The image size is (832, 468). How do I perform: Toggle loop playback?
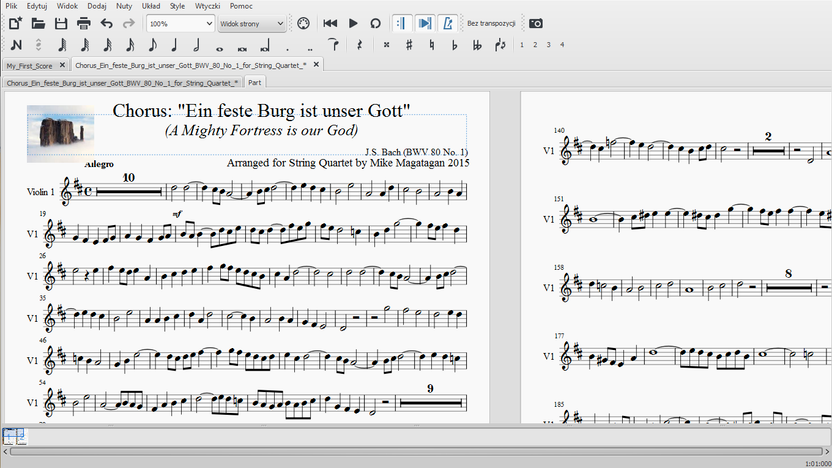pyautogui.click(x=375, y=23)
